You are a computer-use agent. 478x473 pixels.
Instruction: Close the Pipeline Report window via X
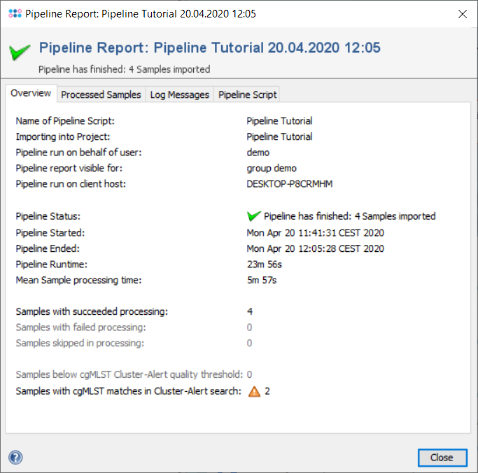pyautogui.click(x=463, y=14)
